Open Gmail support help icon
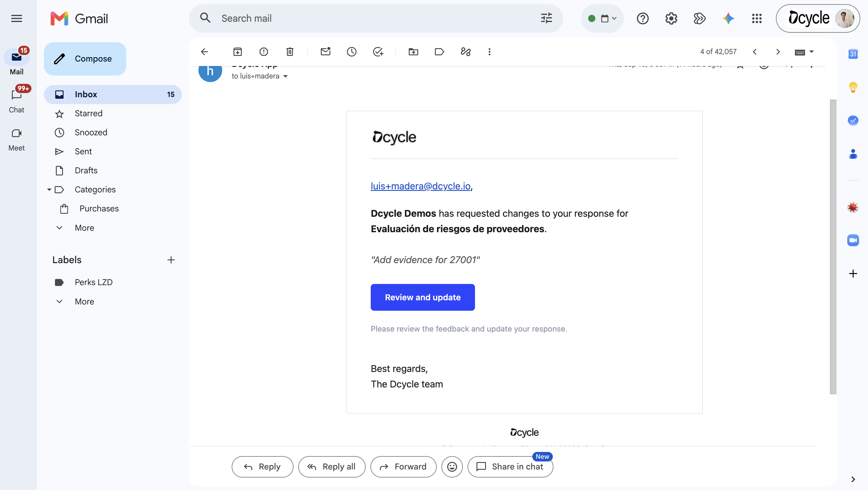Viewport: 868px width, 490px height. 643,18
